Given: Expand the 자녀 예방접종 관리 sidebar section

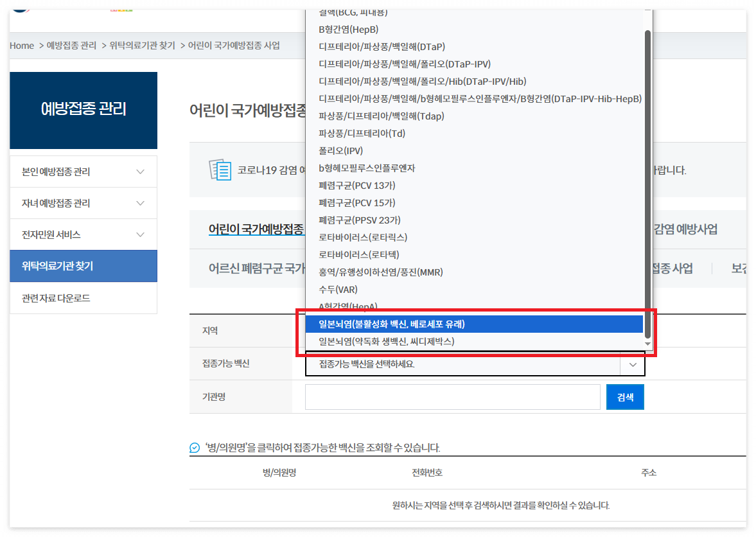Looking at the screenshot, I should 84,202.
